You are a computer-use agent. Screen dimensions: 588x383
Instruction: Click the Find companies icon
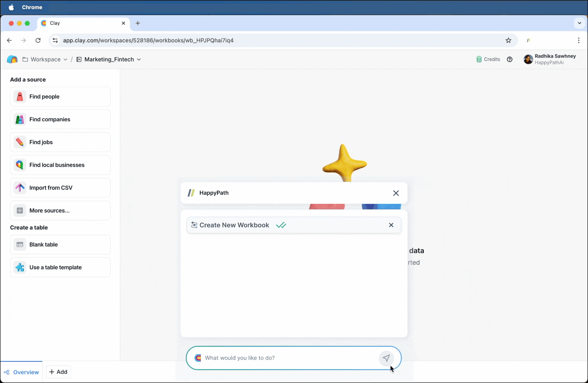pyautogui.click(x=20, y=119)
